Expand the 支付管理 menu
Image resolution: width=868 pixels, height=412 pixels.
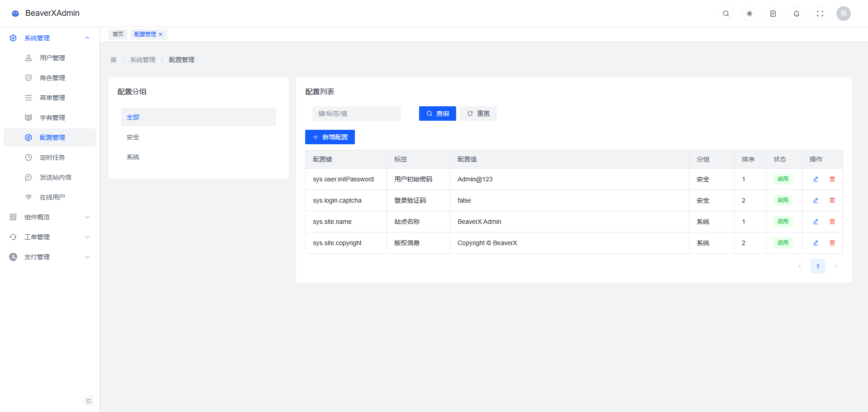tap(50, 257)
